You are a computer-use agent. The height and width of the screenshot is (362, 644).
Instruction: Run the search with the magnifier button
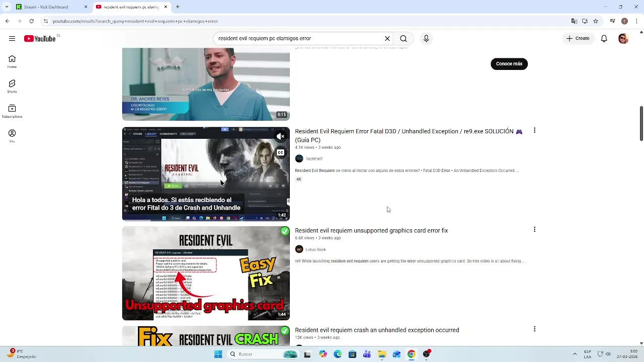(404, 39)
